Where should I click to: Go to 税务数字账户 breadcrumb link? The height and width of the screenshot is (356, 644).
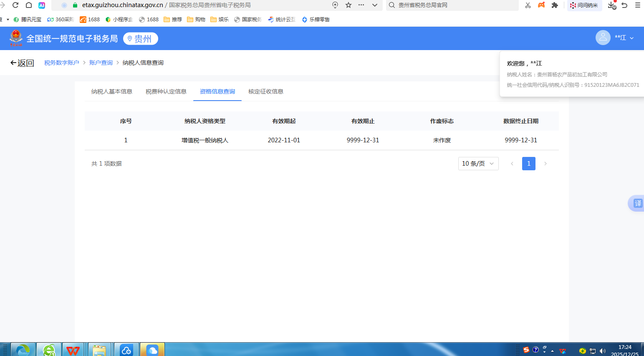(61, 63)
